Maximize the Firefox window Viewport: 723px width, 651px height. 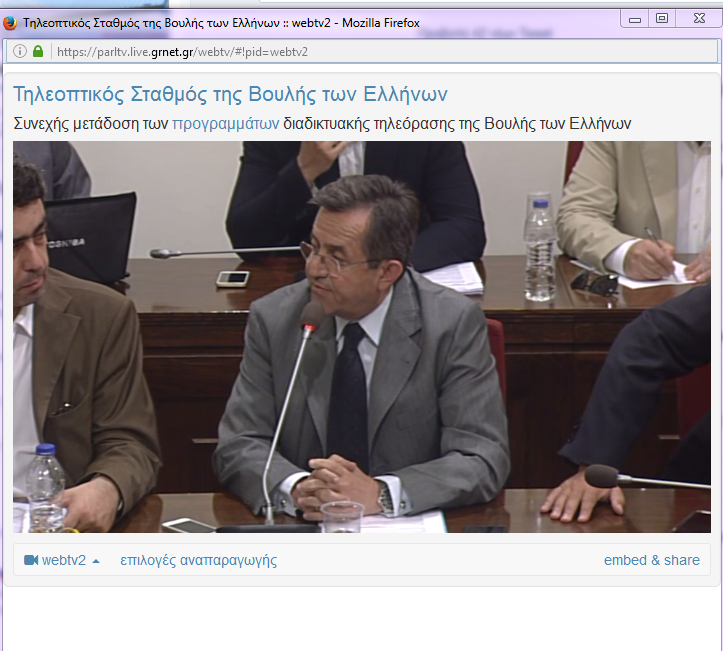point(662,18)
